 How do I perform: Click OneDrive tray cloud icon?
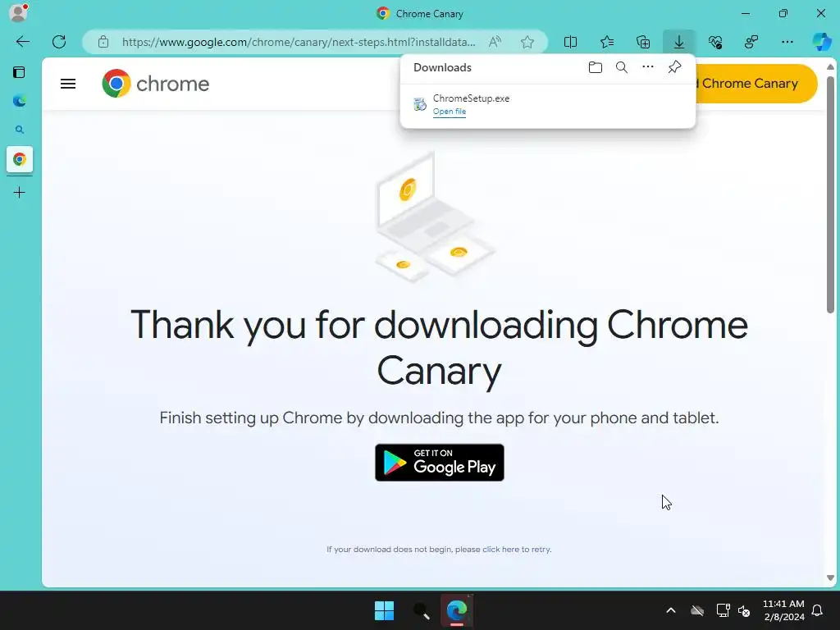[697, 610]
